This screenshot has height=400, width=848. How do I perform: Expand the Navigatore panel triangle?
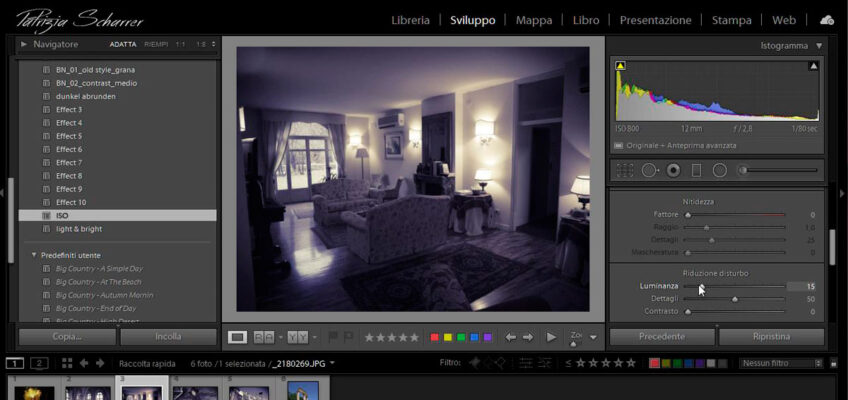[24, 44]
